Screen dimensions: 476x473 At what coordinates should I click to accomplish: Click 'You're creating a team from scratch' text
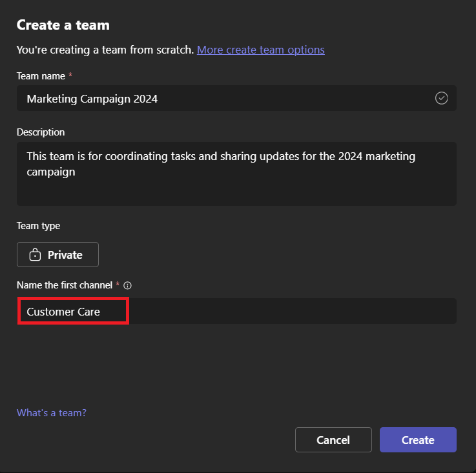pos(105,50)
